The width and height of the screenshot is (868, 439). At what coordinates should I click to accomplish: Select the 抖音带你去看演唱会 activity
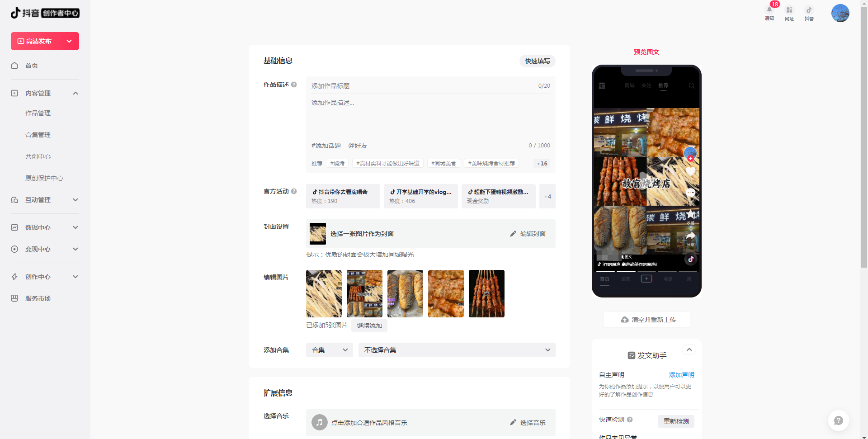coord(343,196)
